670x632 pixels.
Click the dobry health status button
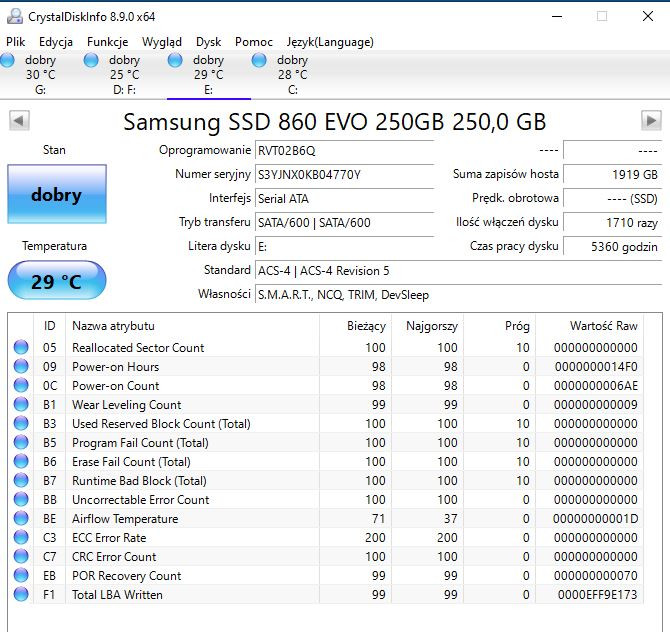click(57, 194)
